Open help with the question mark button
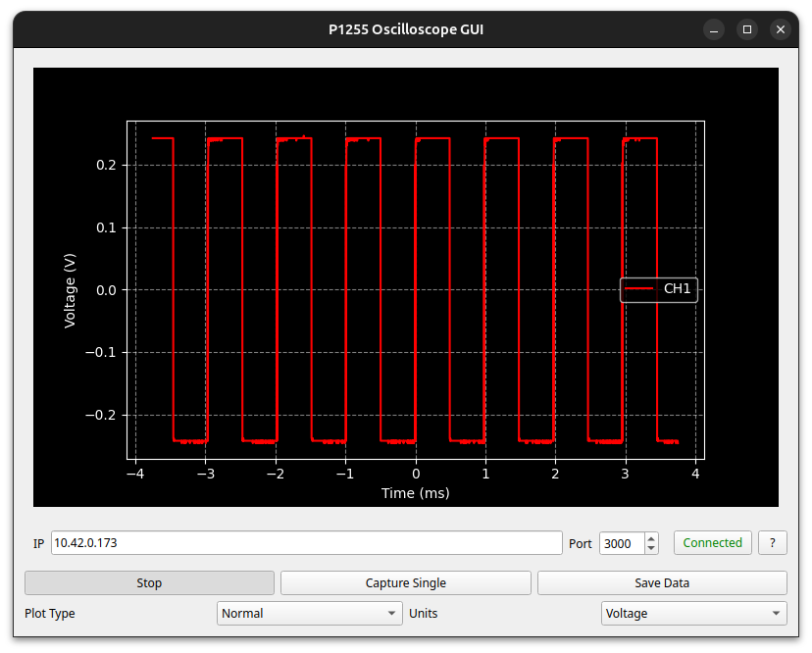Screen dimensions: 812x653 tap(773, 543)
